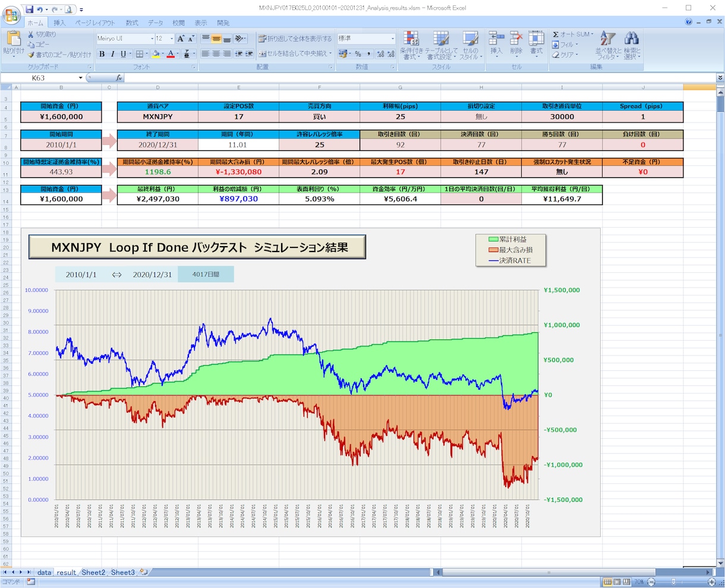The height and width of the screenshot is (588, 725).
Task: Apply the red font color
Action: 171,54
